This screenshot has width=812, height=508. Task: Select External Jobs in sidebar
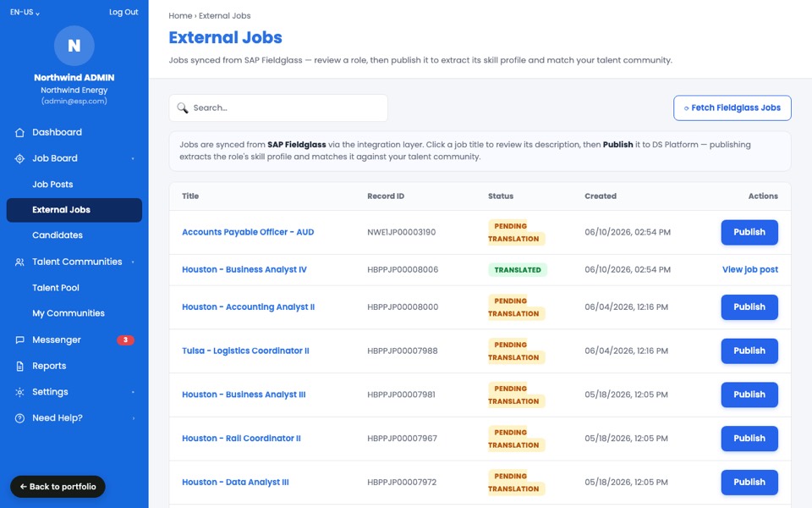pyautogui.click(x=74, y=210)
